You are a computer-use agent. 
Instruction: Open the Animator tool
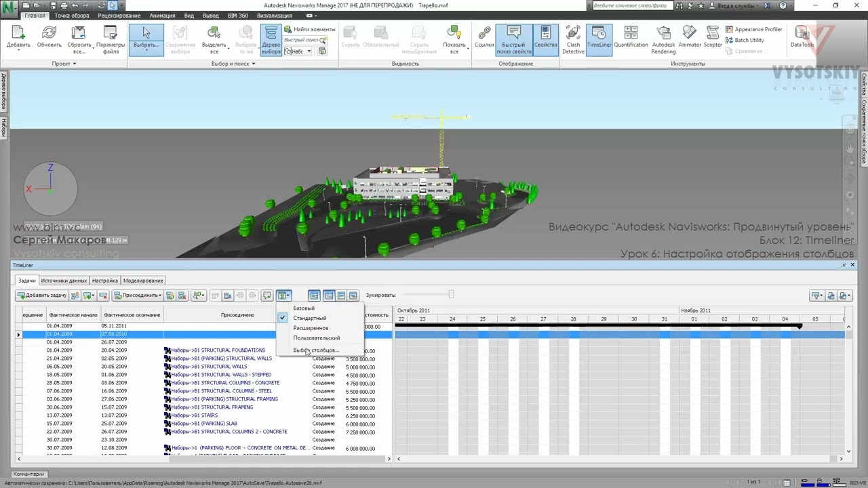(690, 37)
